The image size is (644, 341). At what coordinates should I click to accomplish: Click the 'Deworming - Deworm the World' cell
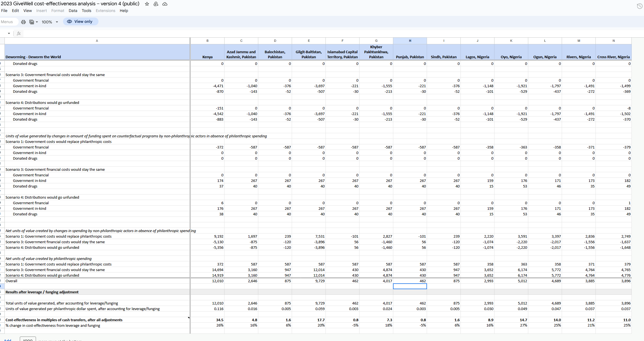pyautogui.click(x=97, y=52)
